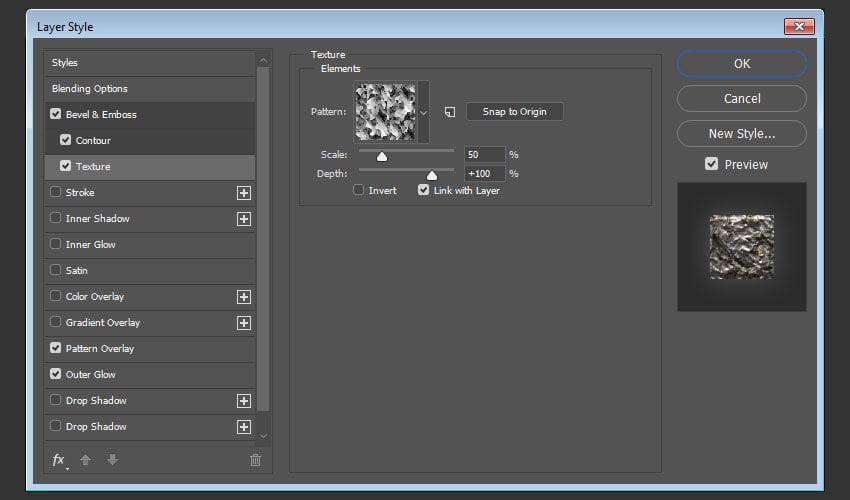Viewport: 850px width, 500px height.
Task: Select the Contour sub-item under Bevel & Emboss
Action: point(93,141)
